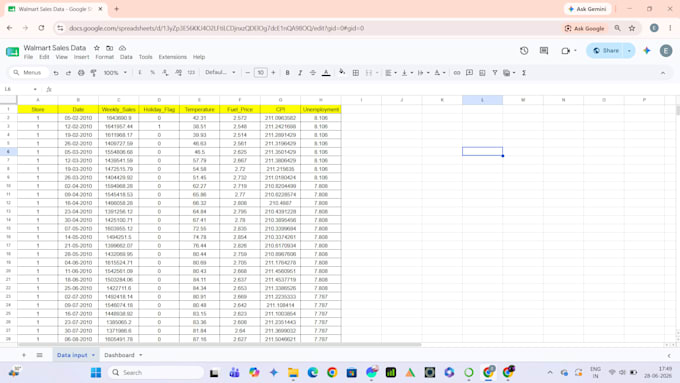The image size is (680, 383).
Task: Format as percent icon
Action: tap(152, 73)
